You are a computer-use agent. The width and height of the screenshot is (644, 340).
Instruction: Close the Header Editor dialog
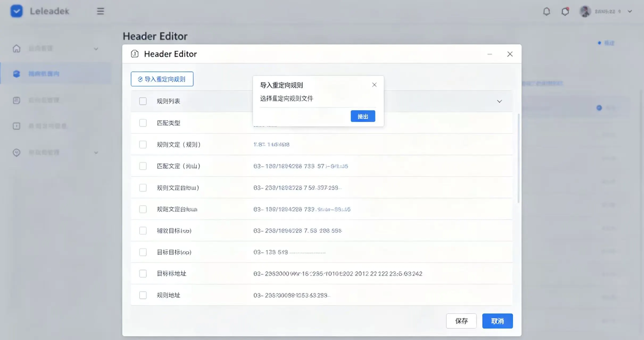[510, 54]
